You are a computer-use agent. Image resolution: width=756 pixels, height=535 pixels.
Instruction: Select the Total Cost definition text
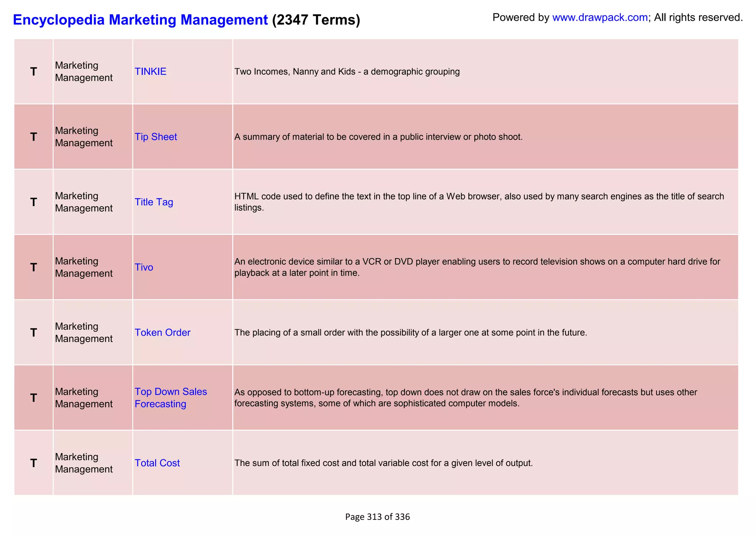click(384, 463)
